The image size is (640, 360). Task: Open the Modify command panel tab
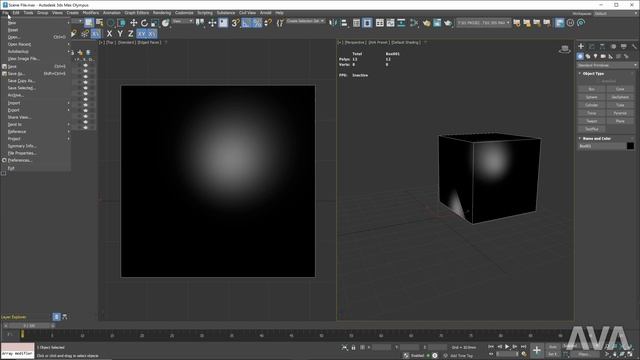point(591,47)
